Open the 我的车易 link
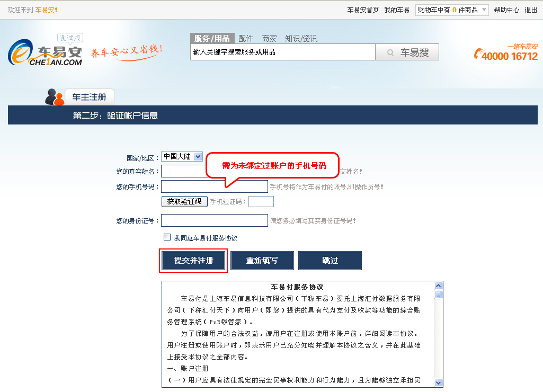Viewport: 543px width, 392px height. pos(397,10)
